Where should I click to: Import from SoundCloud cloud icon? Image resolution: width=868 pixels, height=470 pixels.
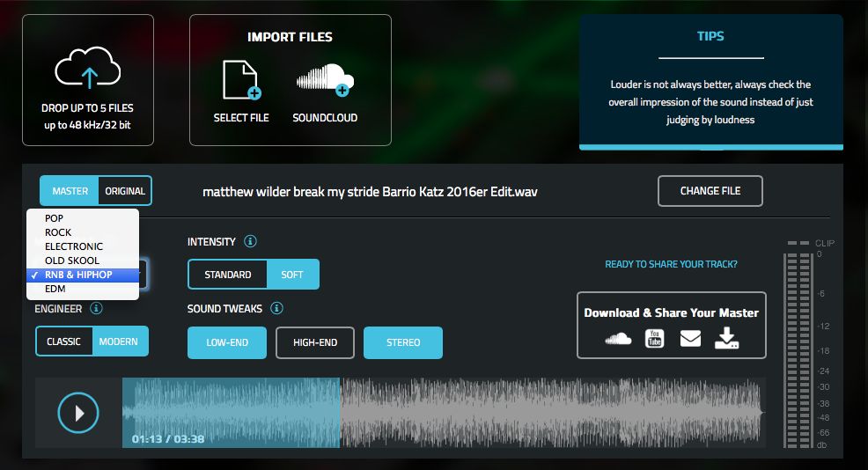pos(324,80)
